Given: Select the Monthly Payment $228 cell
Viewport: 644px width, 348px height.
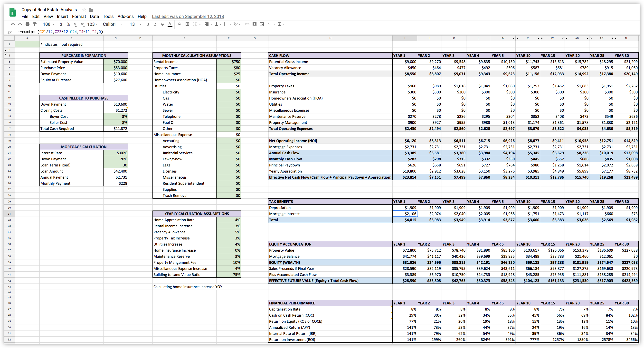Looking at the screenshot, I should (x=115, y=183).
